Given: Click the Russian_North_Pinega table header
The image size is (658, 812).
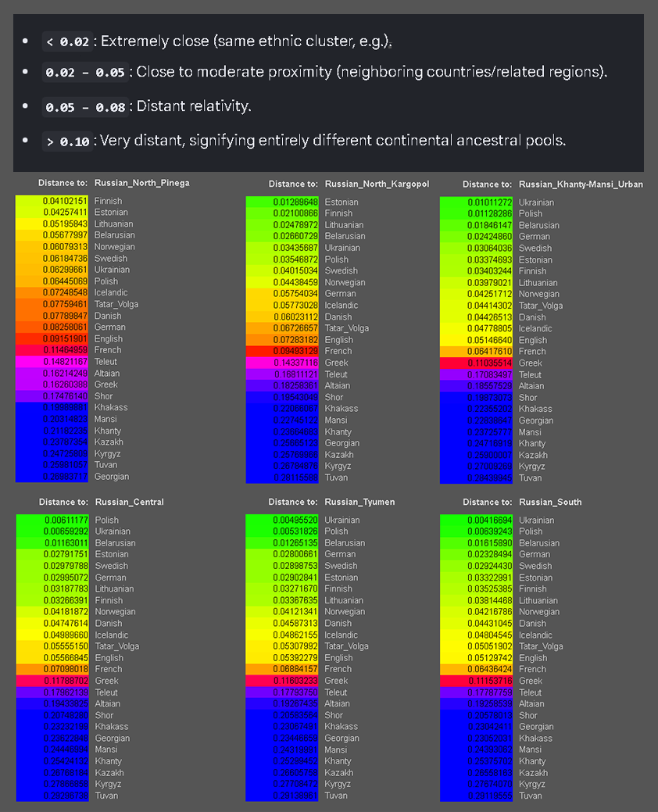Looking at the screenshot, I should 142,183.
